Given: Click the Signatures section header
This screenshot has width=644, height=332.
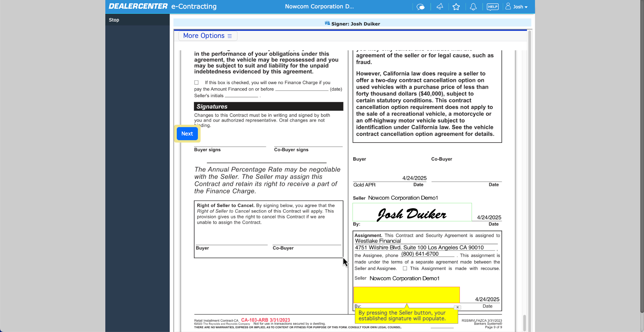Looking at the screenshot, I should [269, 106].
